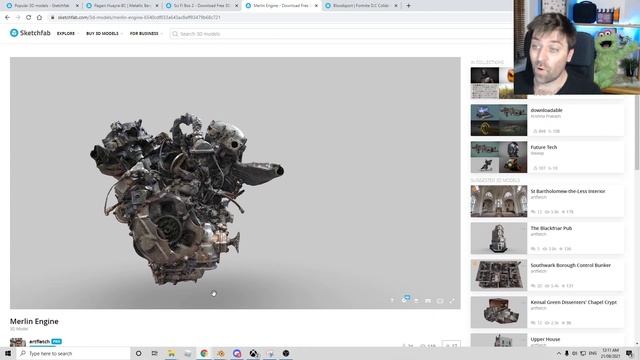Switch to the Popular 3D models tab
The height and width of the screenshot is (360, 640).
coord(42,6)
